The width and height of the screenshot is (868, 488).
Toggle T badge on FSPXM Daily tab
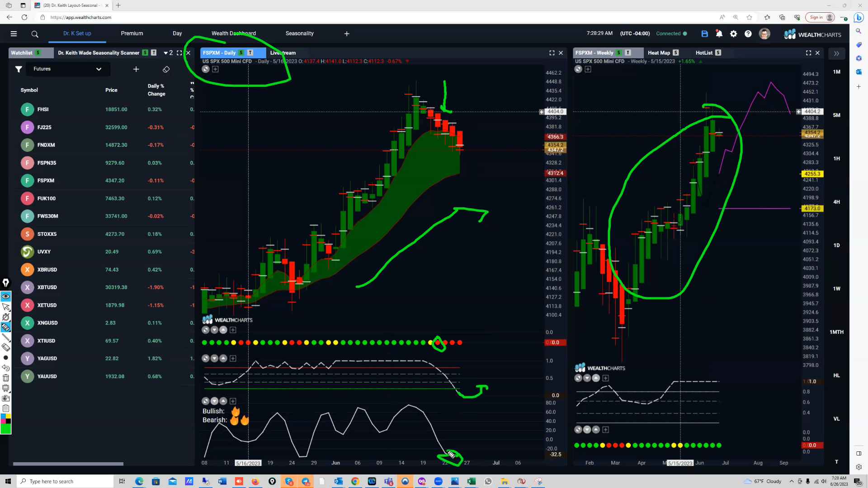coord(250,53)
